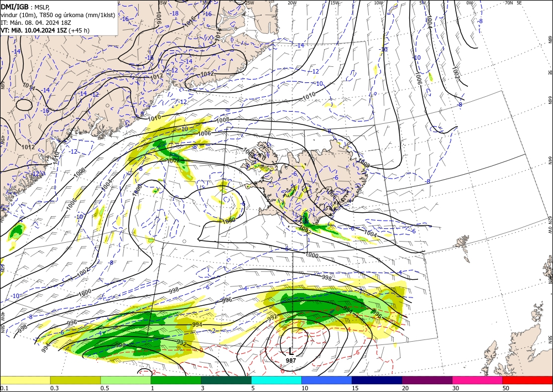
Task: Click the '30W' longitude label at the top
Action: (x=207, y=3)
